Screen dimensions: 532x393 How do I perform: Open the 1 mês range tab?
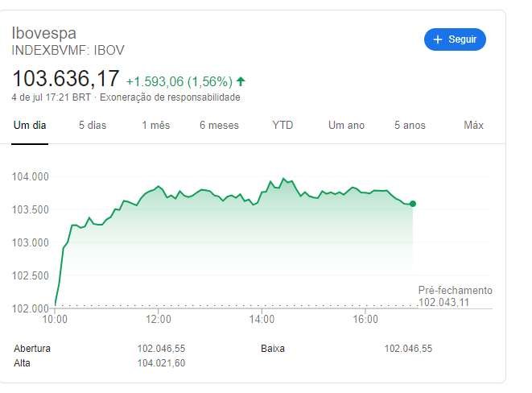(x=155, y=126)
